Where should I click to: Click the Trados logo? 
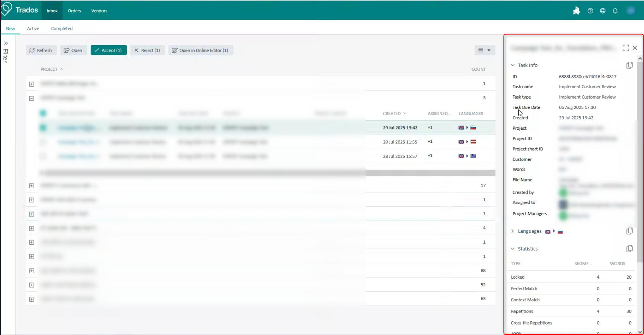[x=20, y=9]
